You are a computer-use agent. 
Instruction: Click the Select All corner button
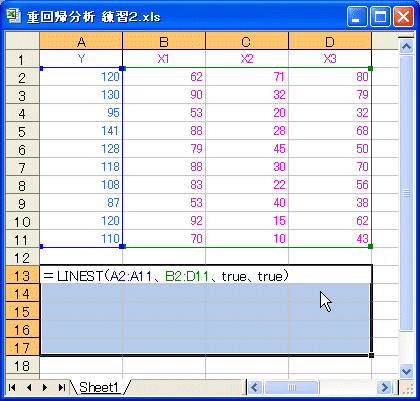pos(22,41)
